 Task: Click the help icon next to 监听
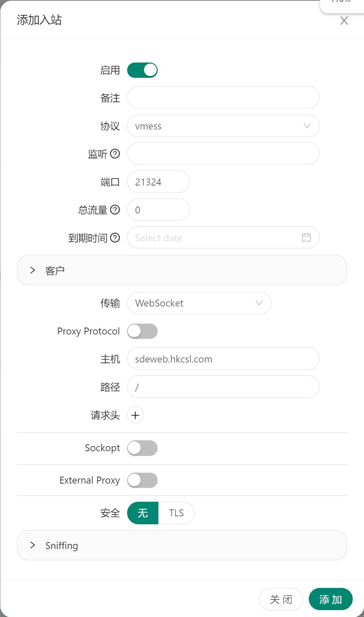click(x=115, y=154)
